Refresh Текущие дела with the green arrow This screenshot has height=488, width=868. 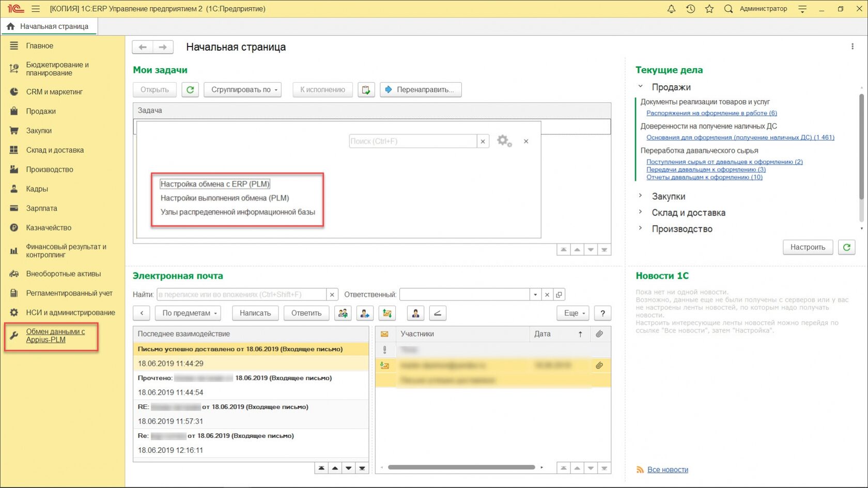click(x=846, y=247)
